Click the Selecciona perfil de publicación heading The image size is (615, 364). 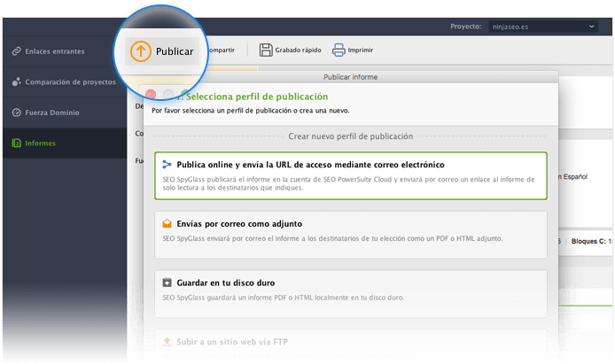(257, 97)
